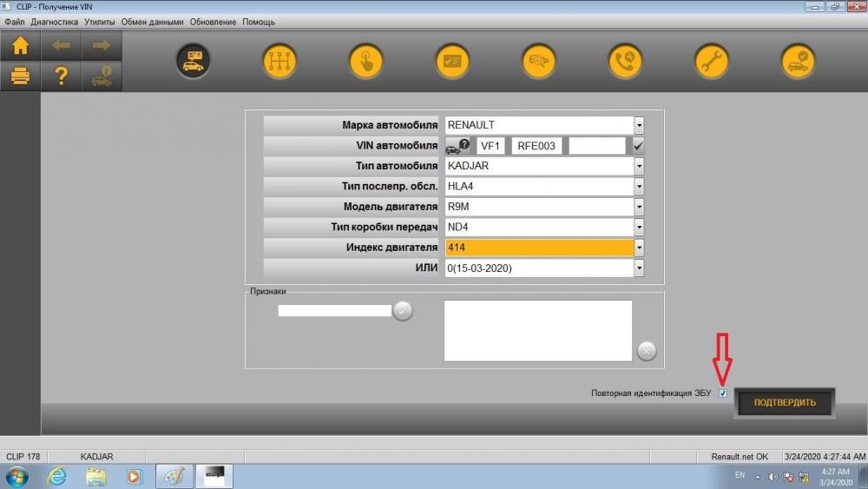Open media player taskbar icon

point(134,476)
